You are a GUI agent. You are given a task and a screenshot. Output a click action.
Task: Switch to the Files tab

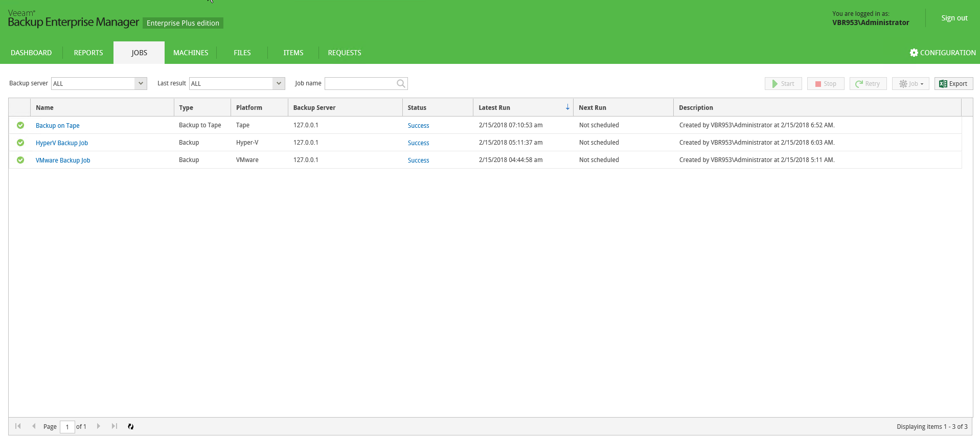242,53
